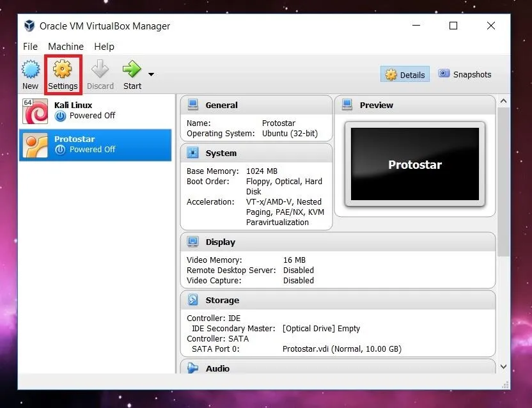Click the Discard toolbar icon
This screenshot has width=532, height=408.
click(100, 69)
